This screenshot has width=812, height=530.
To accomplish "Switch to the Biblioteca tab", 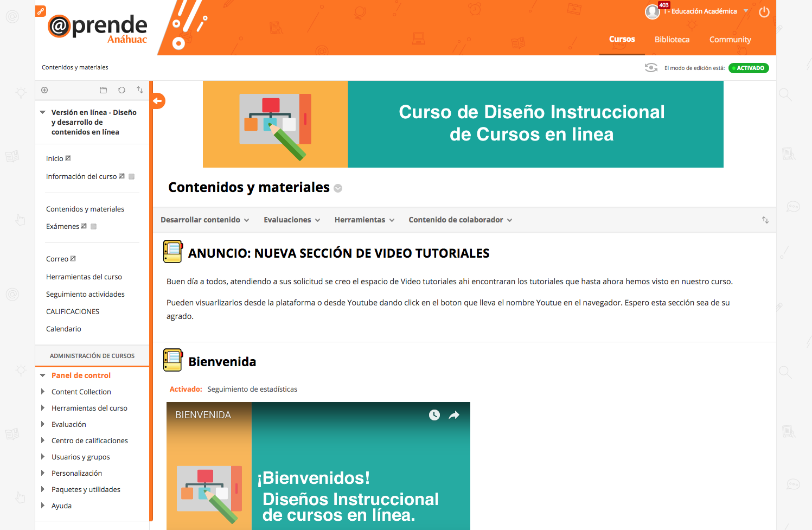I will (x=672, y=40).
